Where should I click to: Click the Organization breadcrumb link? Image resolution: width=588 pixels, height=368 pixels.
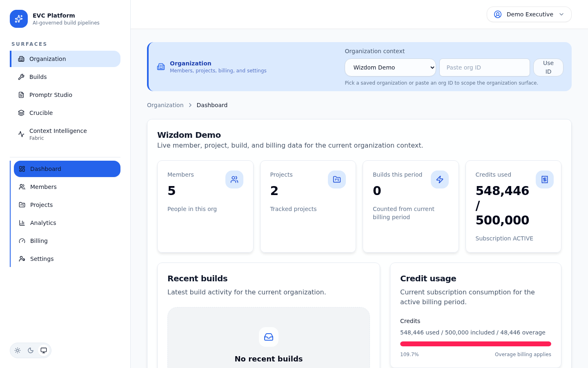tap(165, 105)
